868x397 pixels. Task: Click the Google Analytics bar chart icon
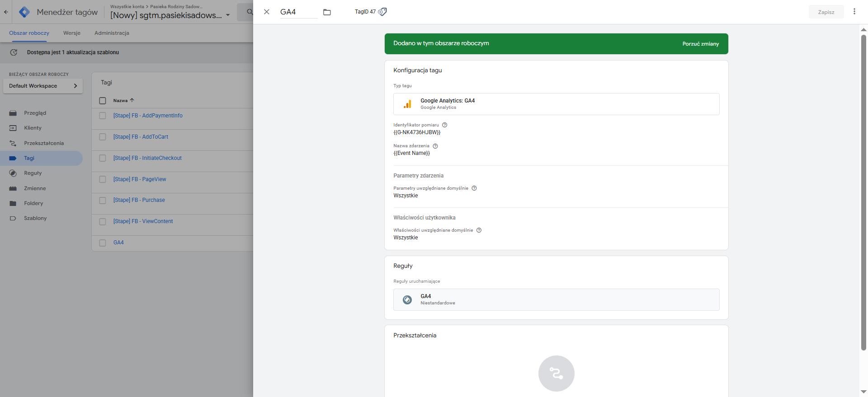pyautogui.click(x=407, y=104)
